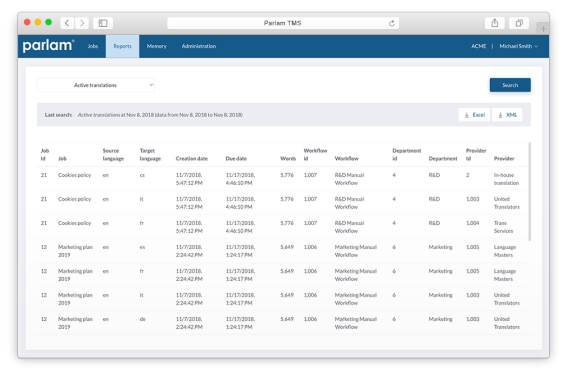Reload the Parlam TMS page
Image resolution: width=569 pixels, height=371 pixels.
(x=392, y=23)
